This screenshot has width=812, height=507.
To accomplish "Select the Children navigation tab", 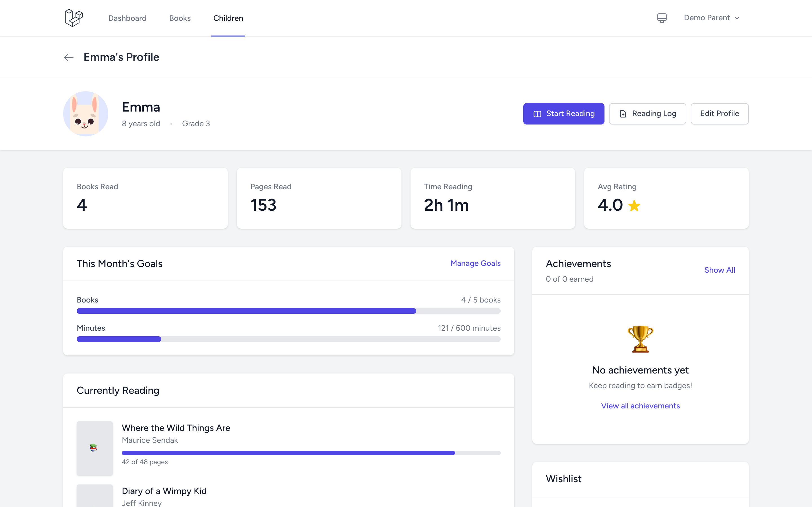I will [x=228, y=18].
